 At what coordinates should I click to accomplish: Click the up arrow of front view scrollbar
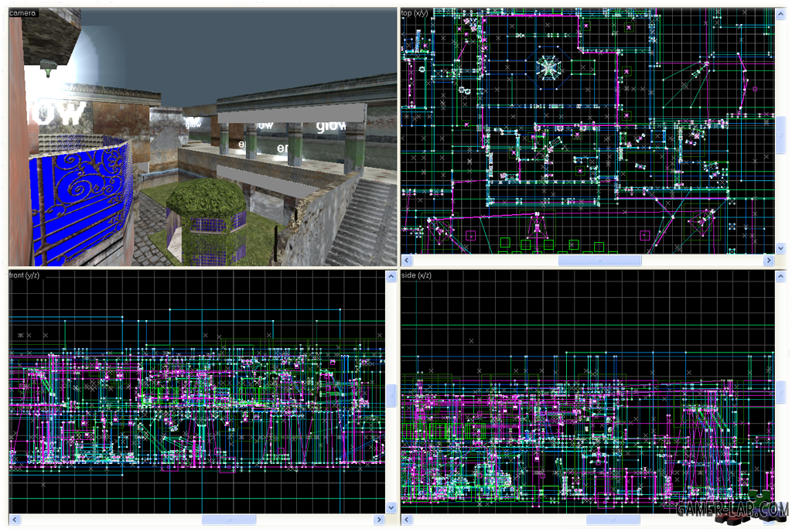click(x=391, y=277)
